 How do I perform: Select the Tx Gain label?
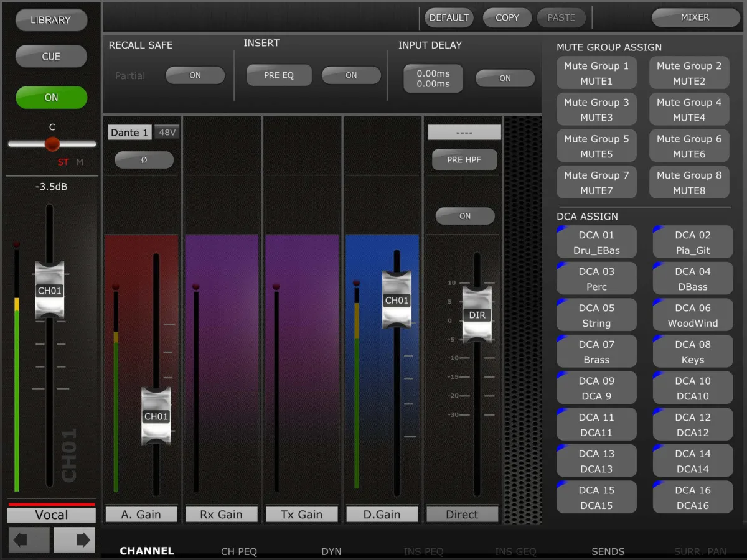tap(301, 515)
